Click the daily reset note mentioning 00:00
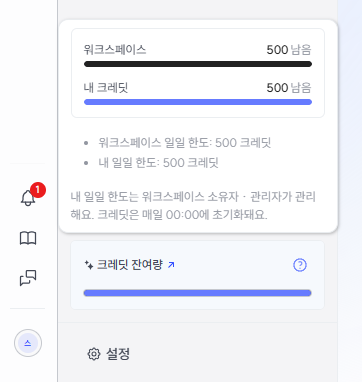Viewport: 362px width, 382px height. (x=193, y=206)
